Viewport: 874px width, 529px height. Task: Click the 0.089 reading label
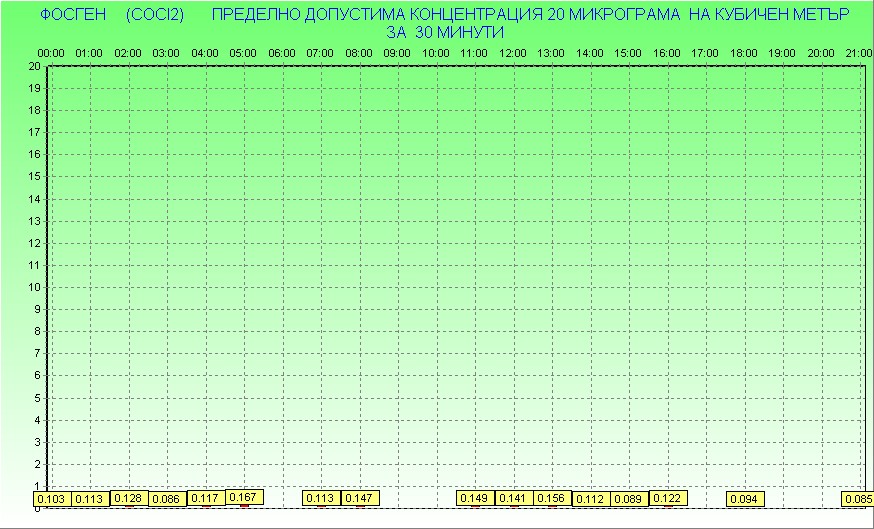tap(628, 499)
